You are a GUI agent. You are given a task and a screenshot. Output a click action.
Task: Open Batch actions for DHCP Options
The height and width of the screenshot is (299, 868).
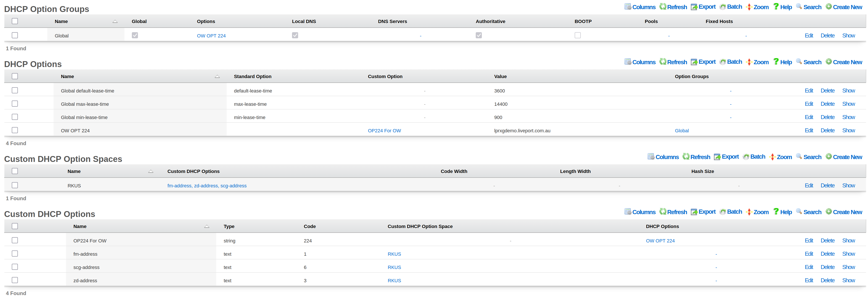click(730, 62)
